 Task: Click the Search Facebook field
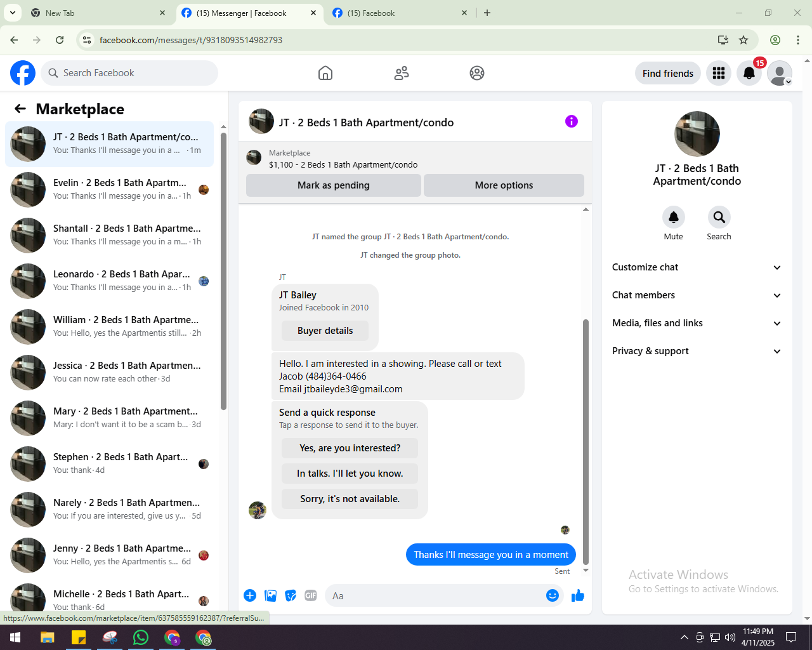(129, 73)
